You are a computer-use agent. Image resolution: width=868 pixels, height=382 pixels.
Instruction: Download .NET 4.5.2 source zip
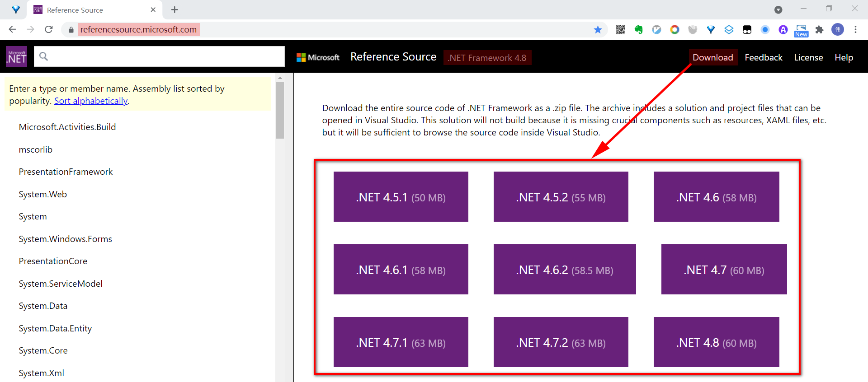pyautogui.click(x=561, y=196)
